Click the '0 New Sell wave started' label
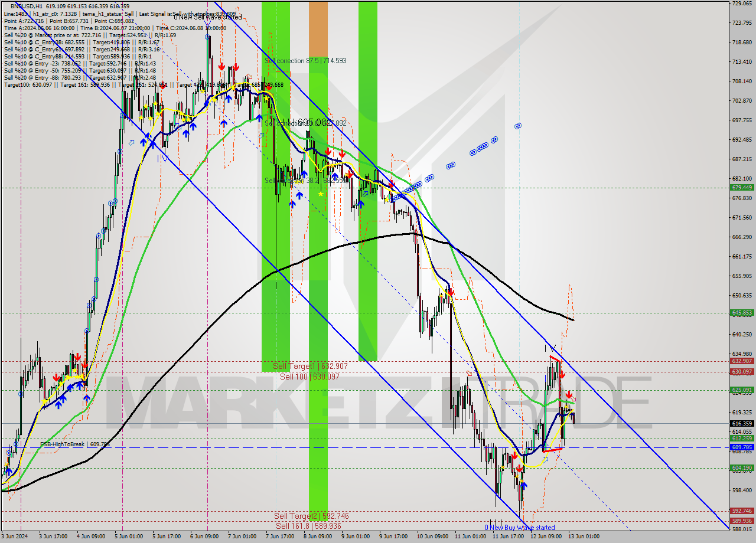 pos(207,17)
